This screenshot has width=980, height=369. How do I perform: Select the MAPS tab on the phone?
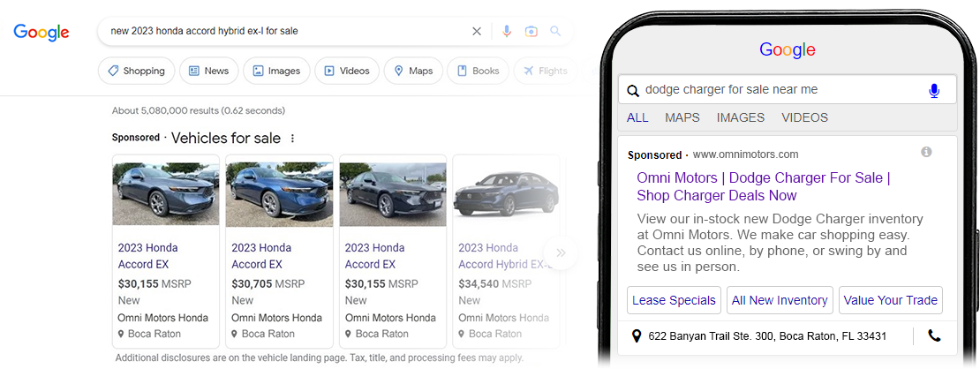[682, 117]
